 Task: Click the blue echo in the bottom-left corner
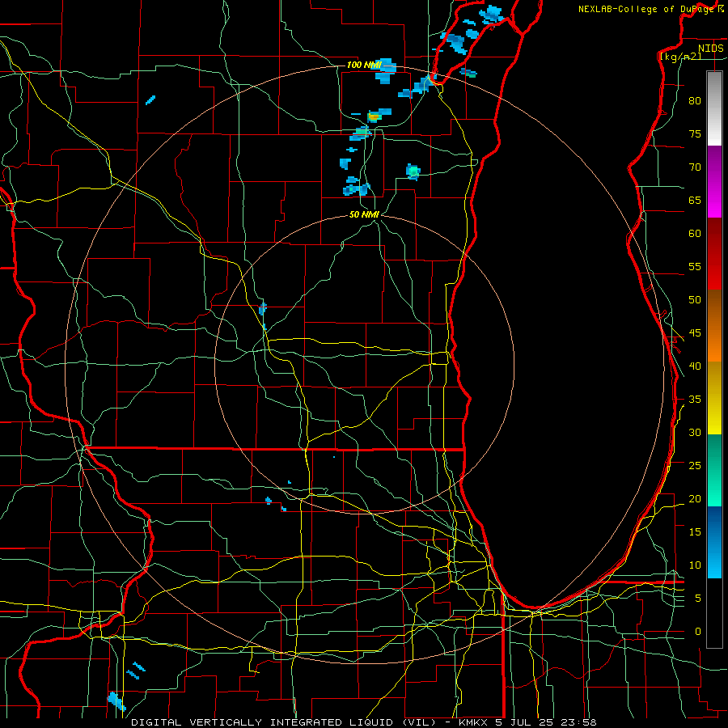tap(116, 701)
